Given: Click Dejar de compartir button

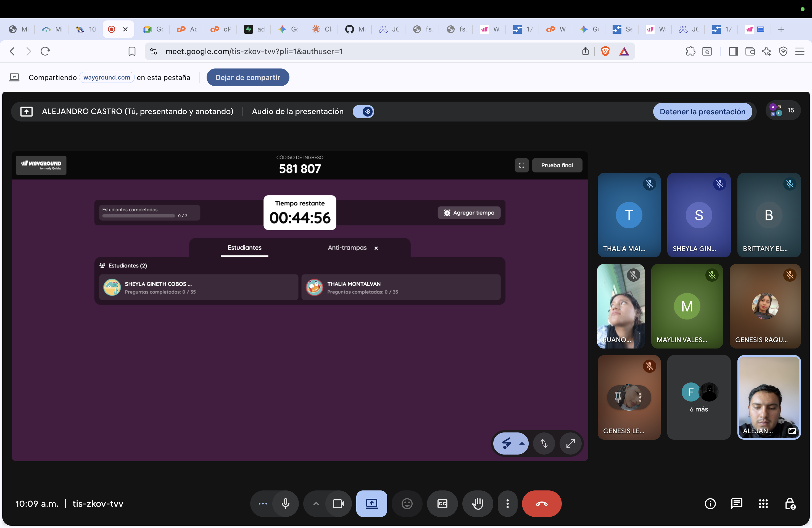Looking at the screenshot, I should [x=247, y=77].
